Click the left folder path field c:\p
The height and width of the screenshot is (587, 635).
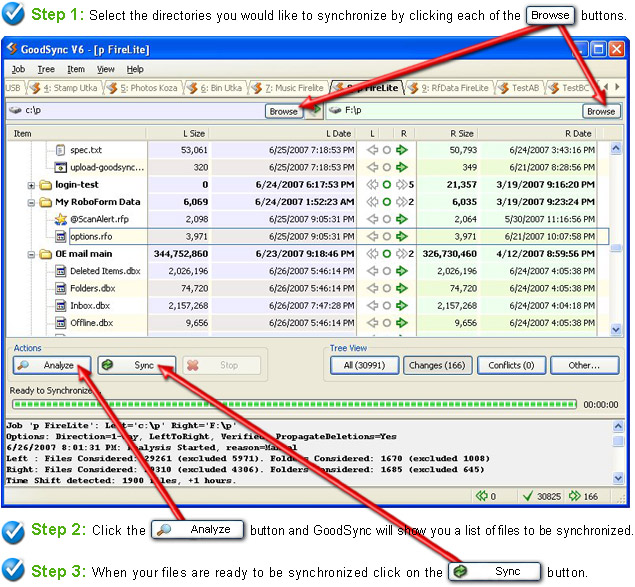pos(135,111)
